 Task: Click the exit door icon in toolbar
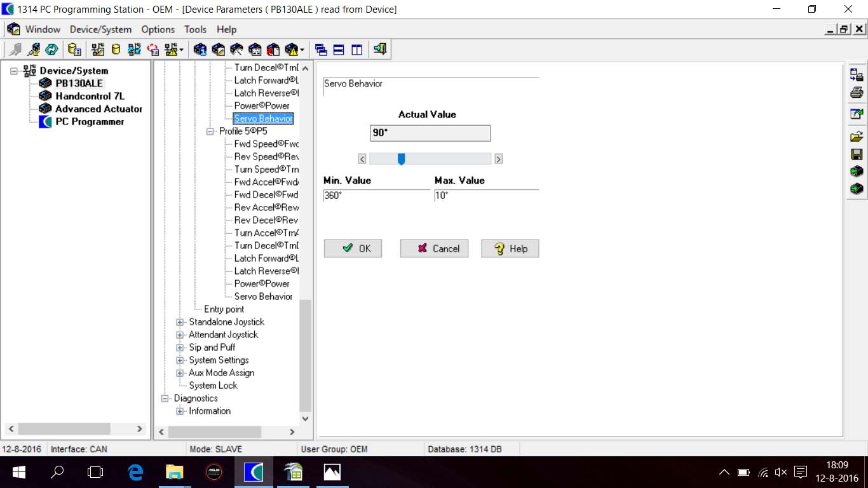point(380,49)
